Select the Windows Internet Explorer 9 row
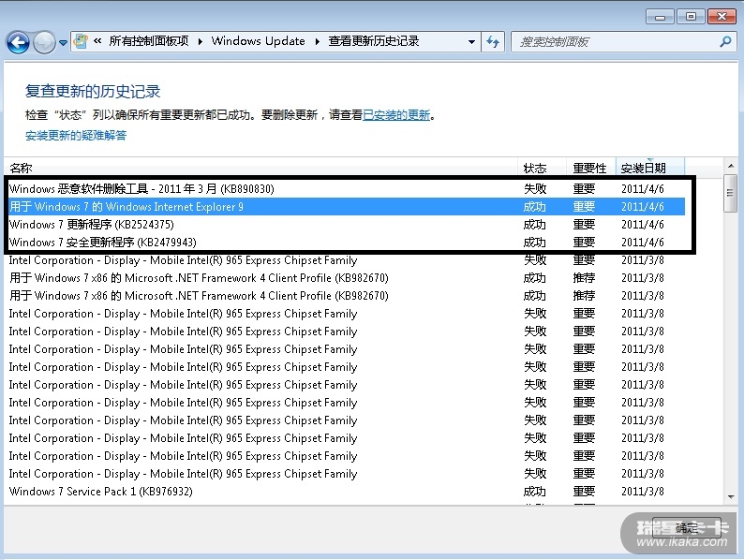This screenshot has width=744, height=560. coord(347,207)
